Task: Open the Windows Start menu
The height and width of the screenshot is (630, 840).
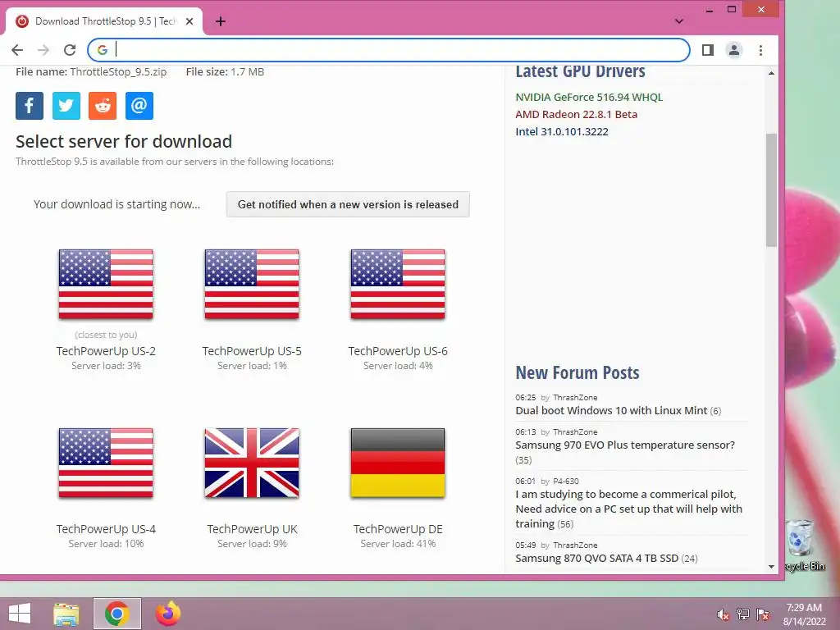Action: point(20,614)
